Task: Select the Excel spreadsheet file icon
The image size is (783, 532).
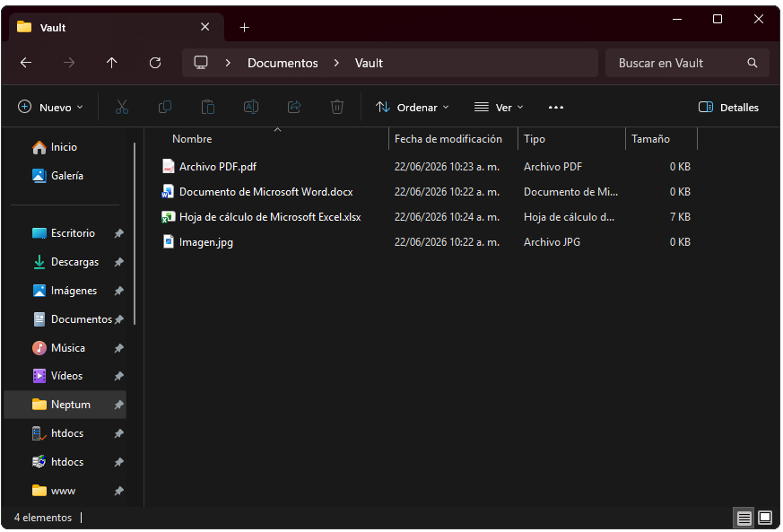Action: point(168,217)
